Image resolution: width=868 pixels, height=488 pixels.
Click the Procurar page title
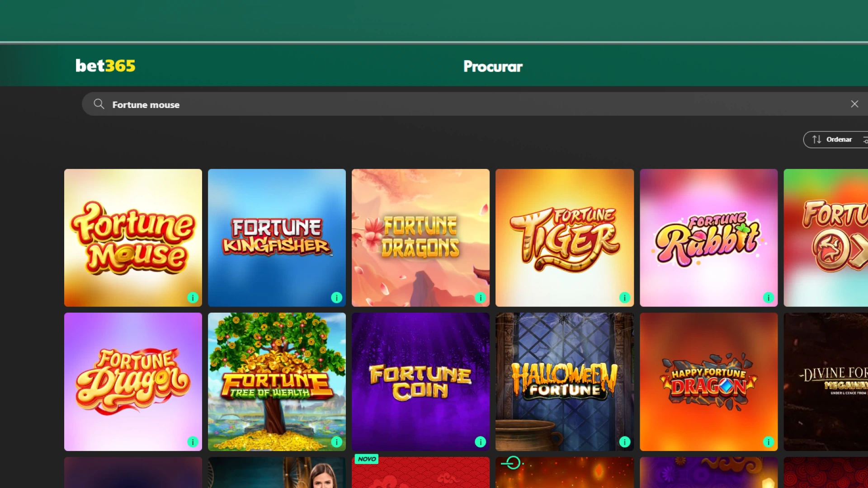[493, 66]
